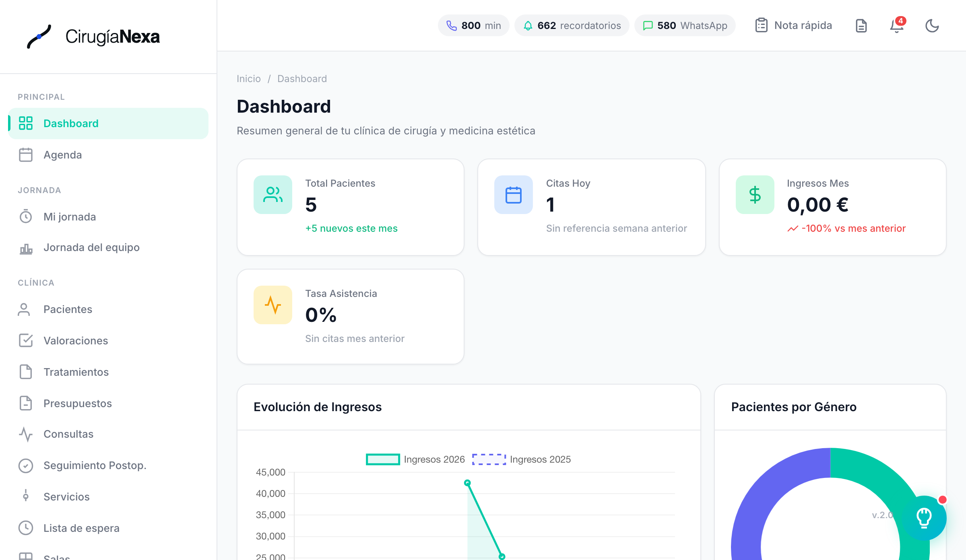Open the document icon in top bar

(861, 26)
